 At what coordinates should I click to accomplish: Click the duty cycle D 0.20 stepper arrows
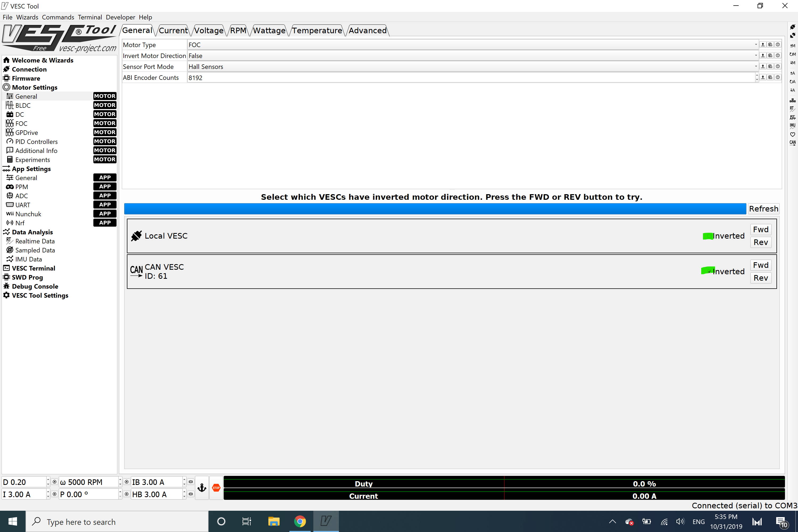(x=48, y=482)
